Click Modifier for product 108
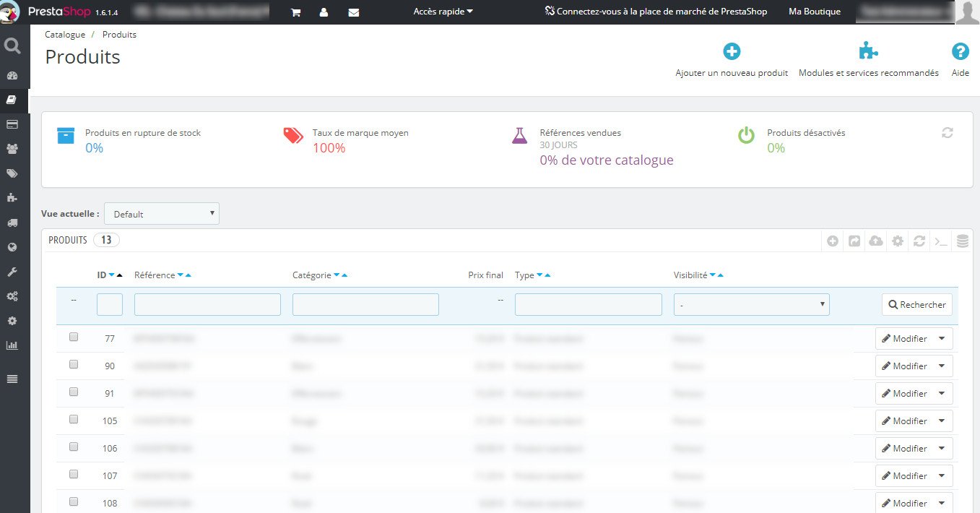 click(x=904, y=503)
